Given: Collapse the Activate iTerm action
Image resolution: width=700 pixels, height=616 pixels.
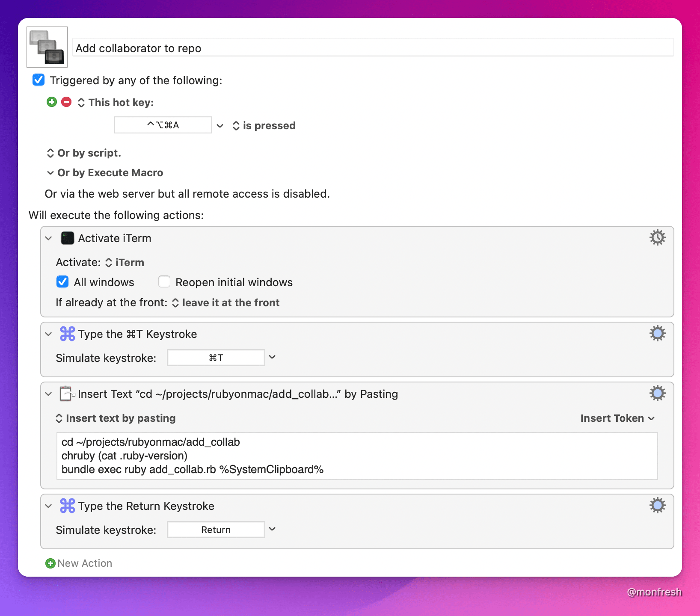Looking at the screenshot, I should point(49,238).
